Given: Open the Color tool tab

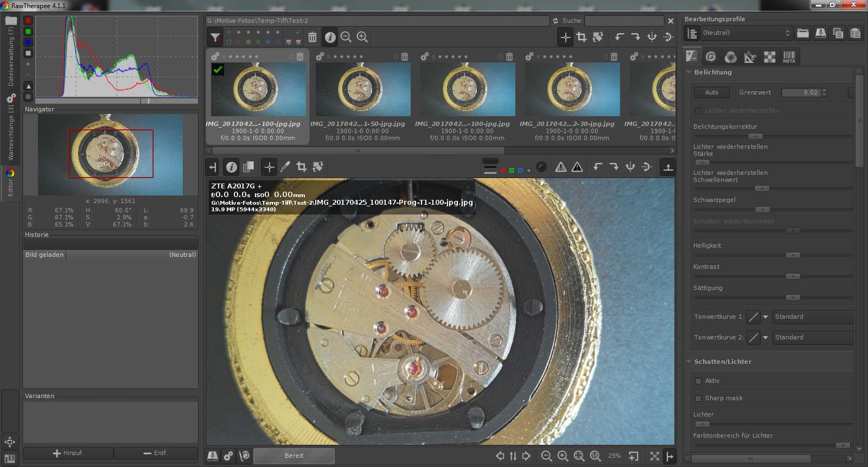Looking at the screenshot, I should pos(730,56).
